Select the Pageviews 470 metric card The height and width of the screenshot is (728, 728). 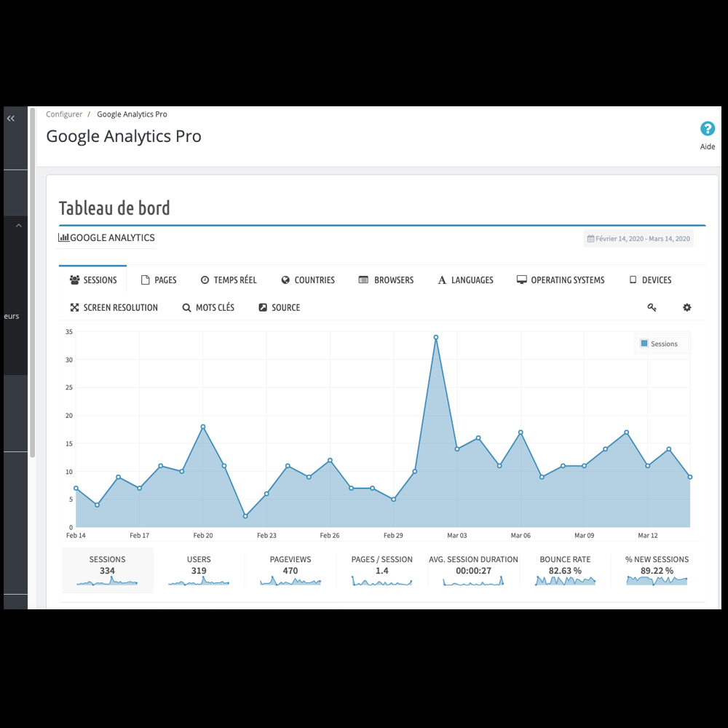[290, 570]
